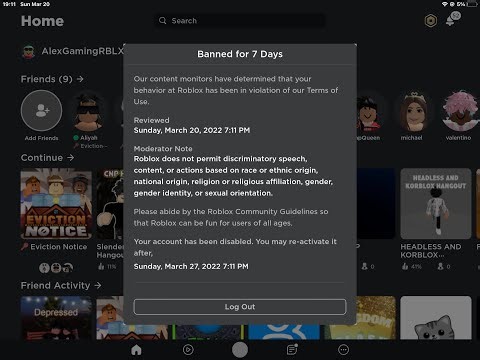The height and width of the screenshot is (360, 480).
Task: Open the Eviction Notice game thumbnail
Action: [56, 204]
